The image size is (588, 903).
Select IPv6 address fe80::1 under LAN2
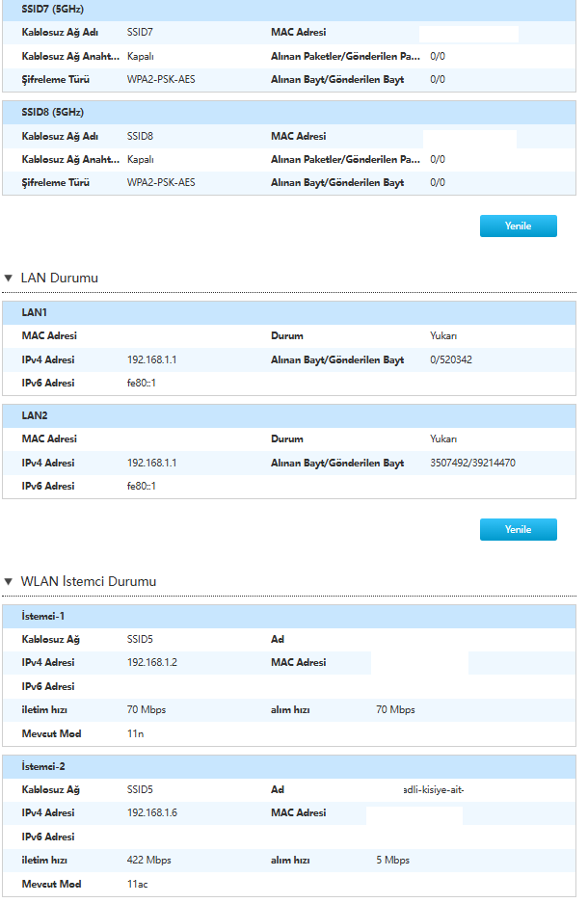[142, 486]
